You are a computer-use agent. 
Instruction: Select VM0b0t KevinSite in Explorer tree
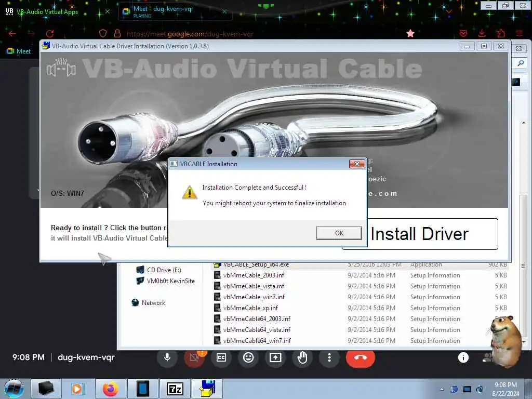166,281
